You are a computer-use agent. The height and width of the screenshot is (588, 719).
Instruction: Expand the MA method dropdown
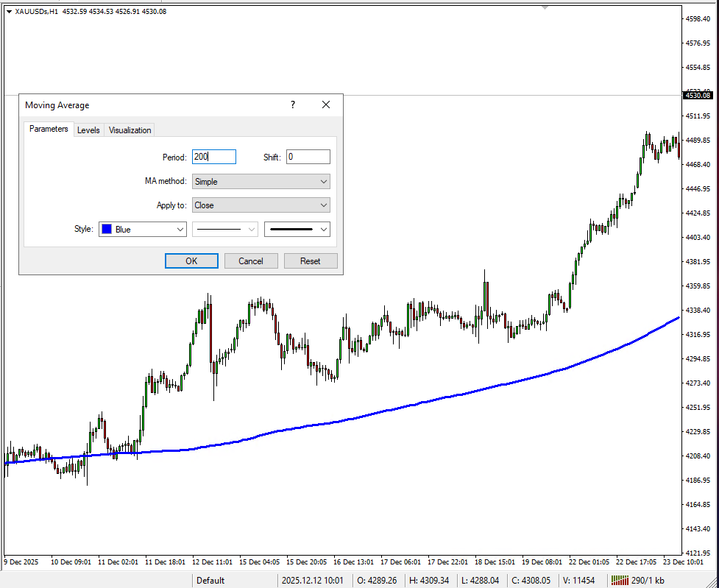point(261,182)
